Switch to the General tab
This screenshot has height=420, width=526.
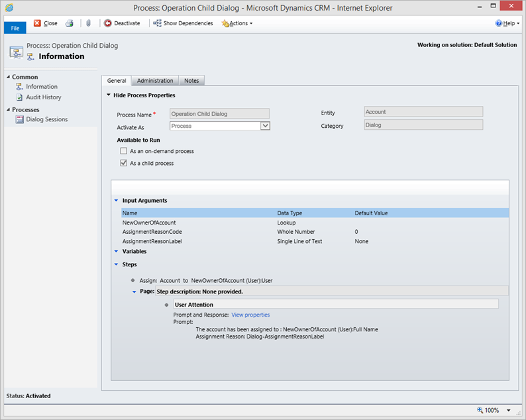(x=117, y=81)
